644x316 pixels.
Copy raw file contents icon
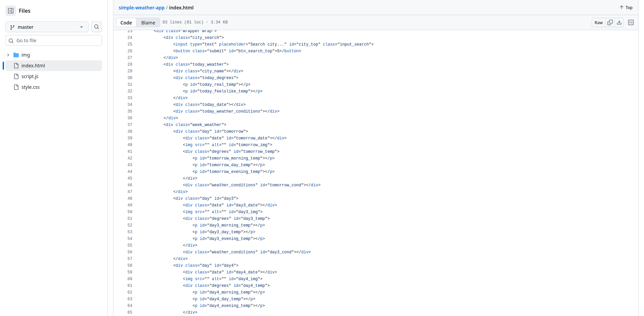point(610,22)
